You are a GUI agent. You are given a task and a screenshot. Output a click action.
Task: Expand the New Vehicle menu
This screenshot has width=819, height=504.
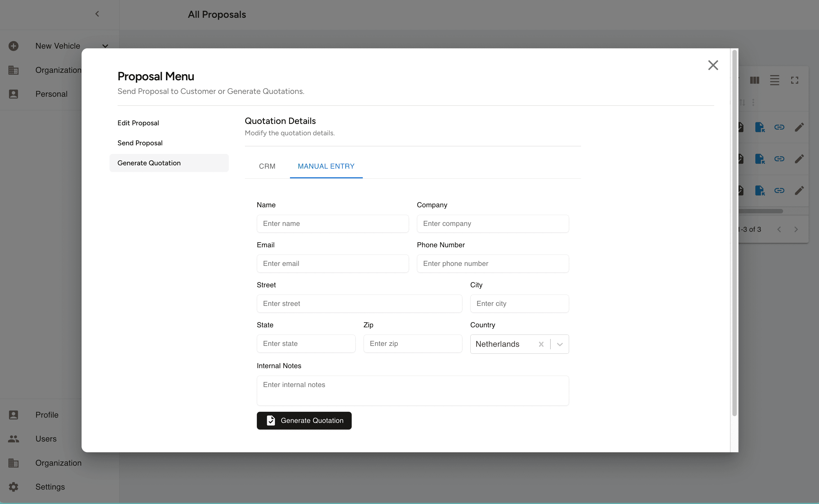[105, 46]
